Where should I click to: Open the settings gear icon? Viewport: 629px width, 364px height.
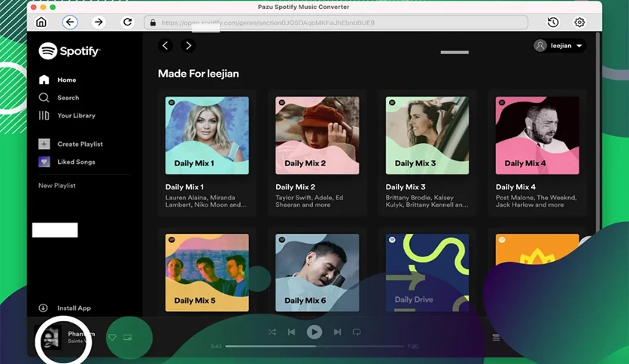point(579,23)
